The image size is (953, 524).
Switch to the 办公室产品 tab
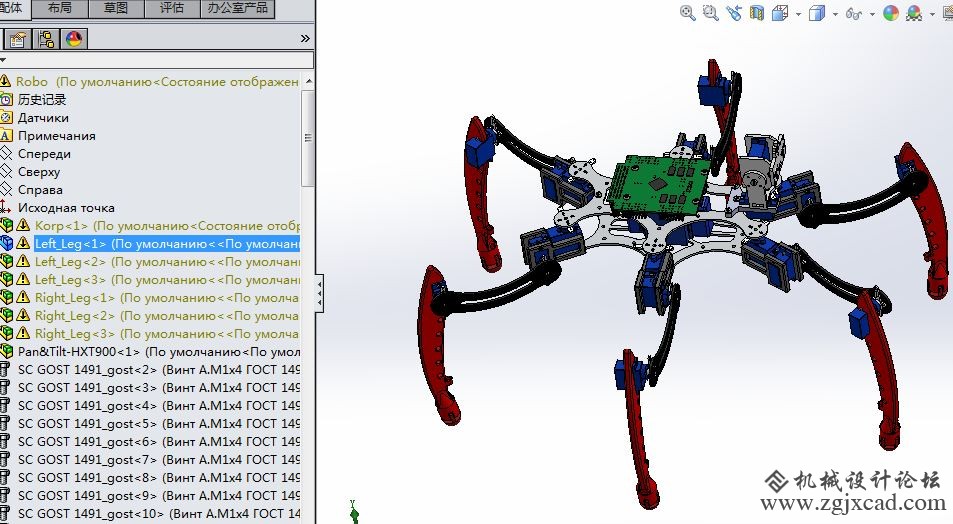[238, 9]
